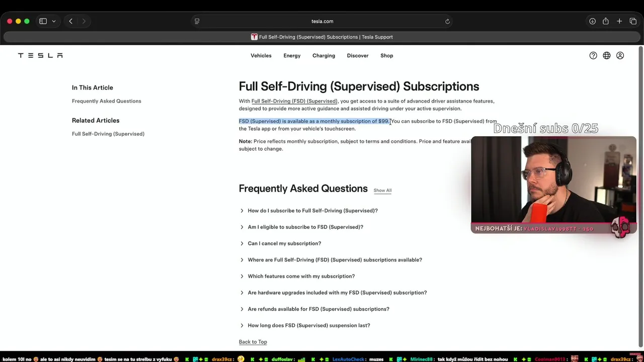Image resolution: width=644 pixels, height=362 pixels.
Task: Click highlighted text about $99 monthly subscription
Action: pyautogui.click(x=314, y=121)
